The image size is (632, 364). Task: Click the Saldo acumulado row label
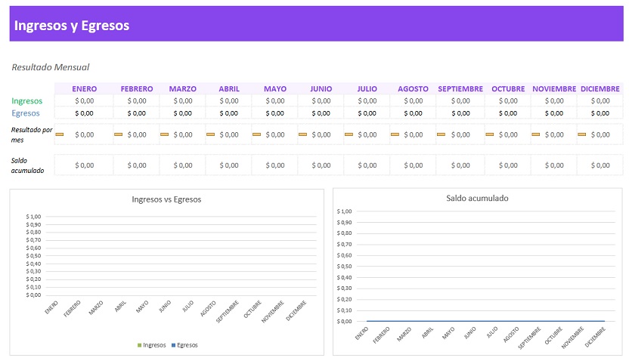[27, 165]
